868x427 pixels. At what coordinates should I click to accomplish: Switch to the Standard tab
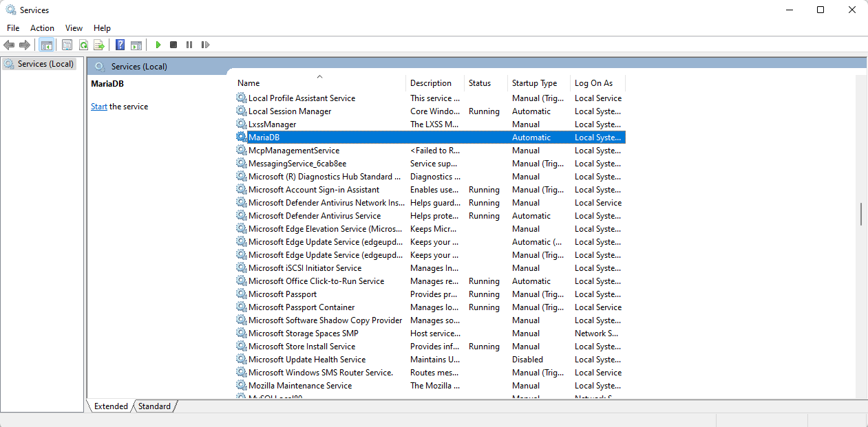154,406
